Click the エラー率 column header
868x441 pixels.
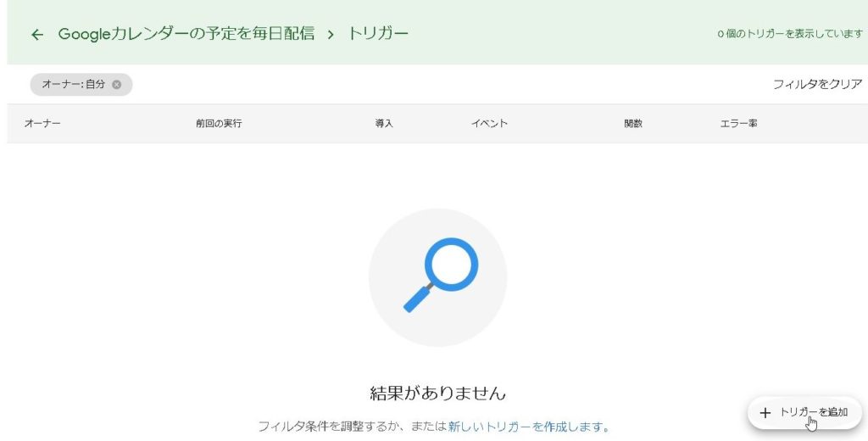click(738, 124)
